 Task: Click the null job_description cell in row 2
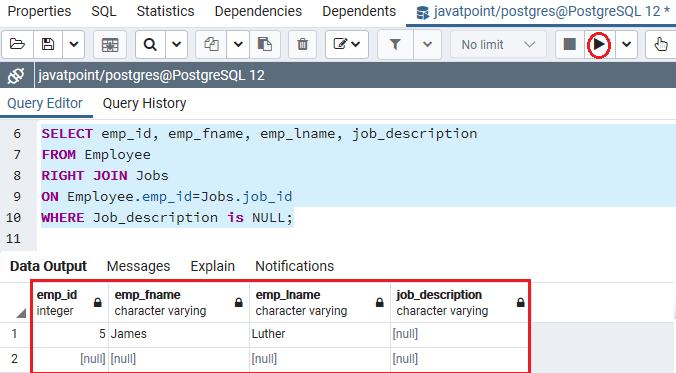(460, 359)
